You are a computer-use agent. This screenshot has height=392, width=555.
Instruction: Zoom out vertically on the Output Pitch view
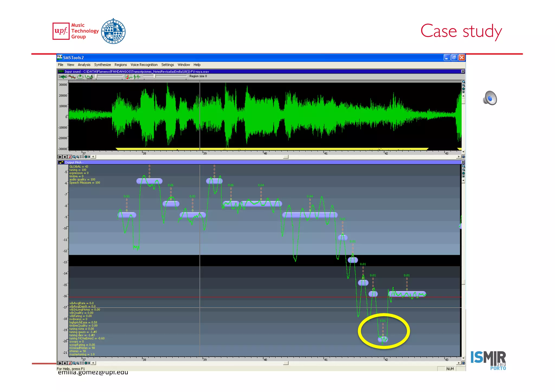coord(463,170)
